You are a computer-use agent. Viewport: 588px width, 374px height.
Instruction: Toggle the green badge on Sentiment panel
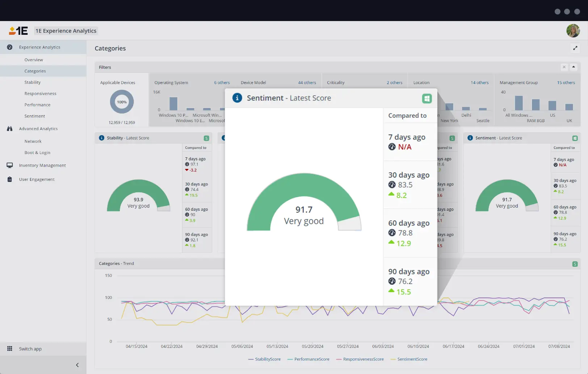tap(575, 138)
